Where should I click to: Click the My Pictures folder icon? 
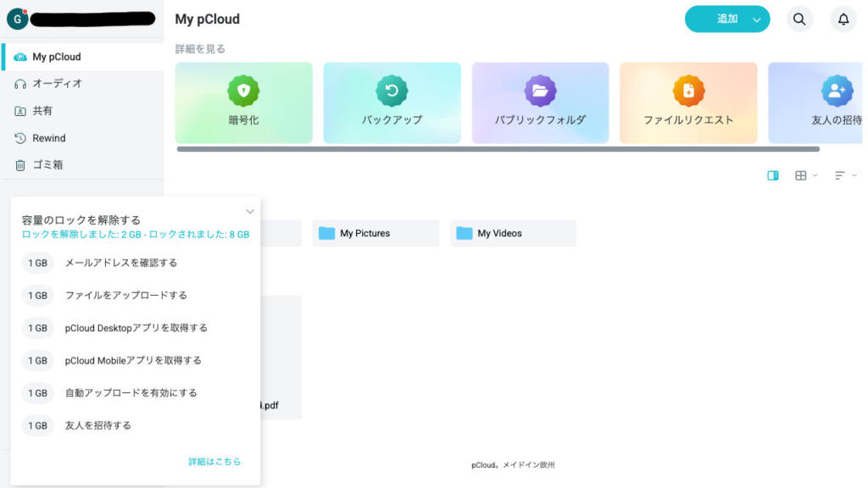coord(326,233)
